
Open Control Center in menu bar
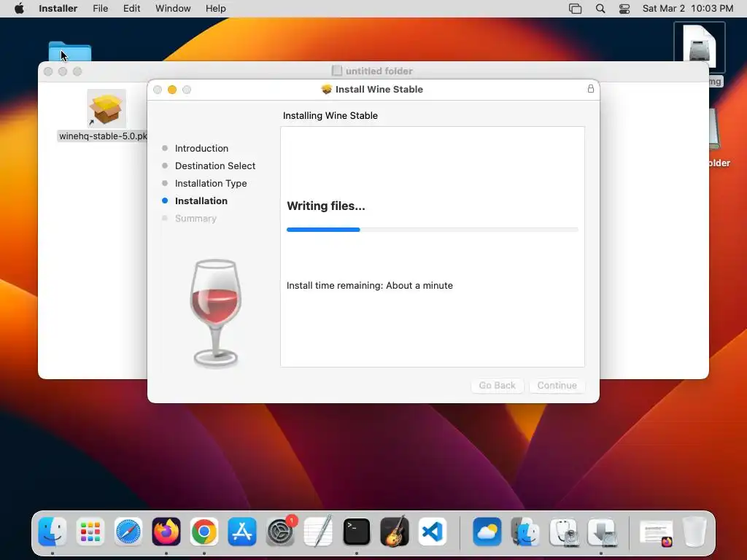[x=624, y=9]
